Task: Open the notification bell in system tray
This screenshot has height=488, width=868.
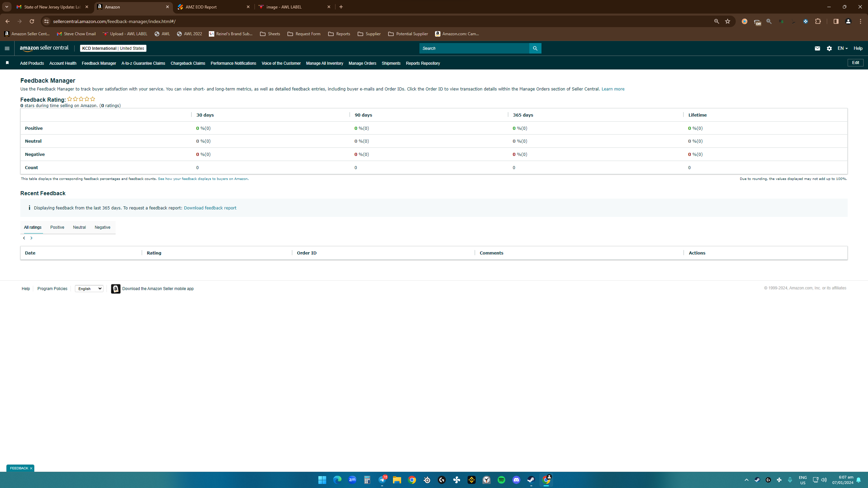Action: (859, 480)
